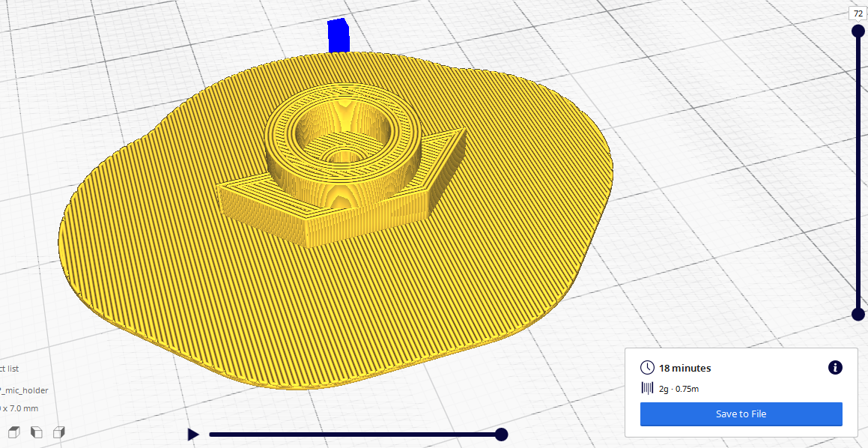Click the path slider end handle
868x448 pixels.
coord(502,435)
